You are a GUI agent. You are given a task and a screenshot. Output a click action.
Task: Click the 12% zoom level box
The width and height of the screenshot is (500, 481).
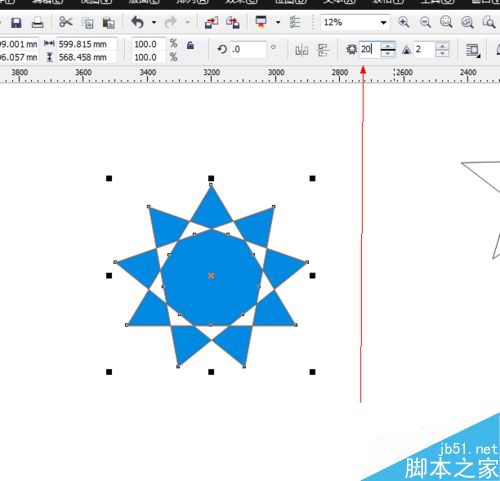coord(349,22)
